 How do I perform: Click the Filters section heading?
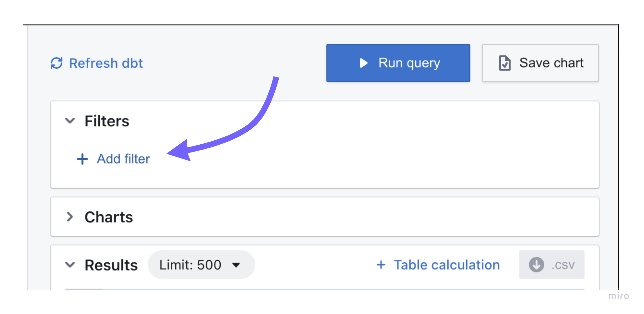click(x=107, y=121)
